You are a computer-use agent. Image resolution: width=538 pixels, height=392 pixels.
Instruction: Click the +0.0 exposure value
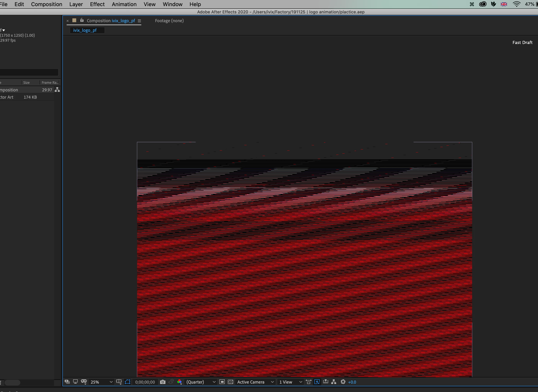click(x=352, y=382)
